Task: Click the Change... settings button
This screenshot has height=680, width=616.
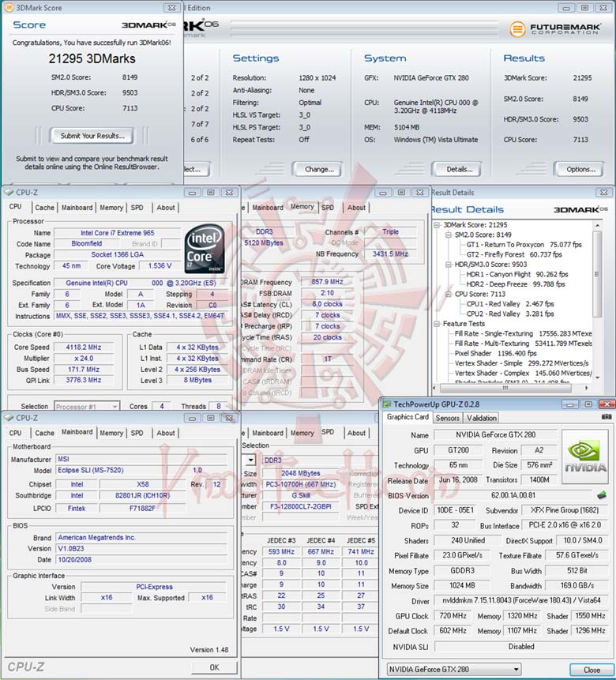Action: click(319, 169)
